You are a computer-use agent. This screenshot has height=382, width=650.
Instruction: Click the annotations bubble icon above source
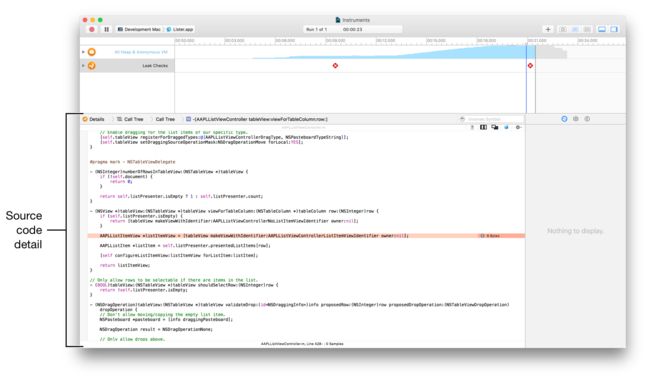pyautogui.click(x=495, y=127)
